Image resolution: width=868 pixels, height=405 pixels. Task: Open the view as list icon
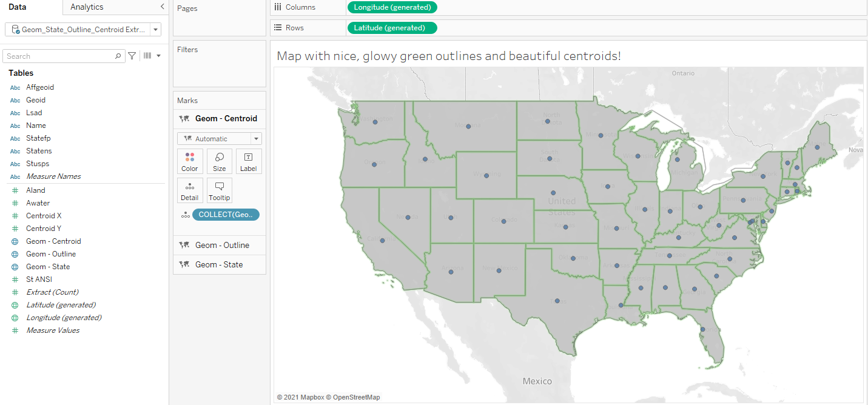tap(147, 56)
